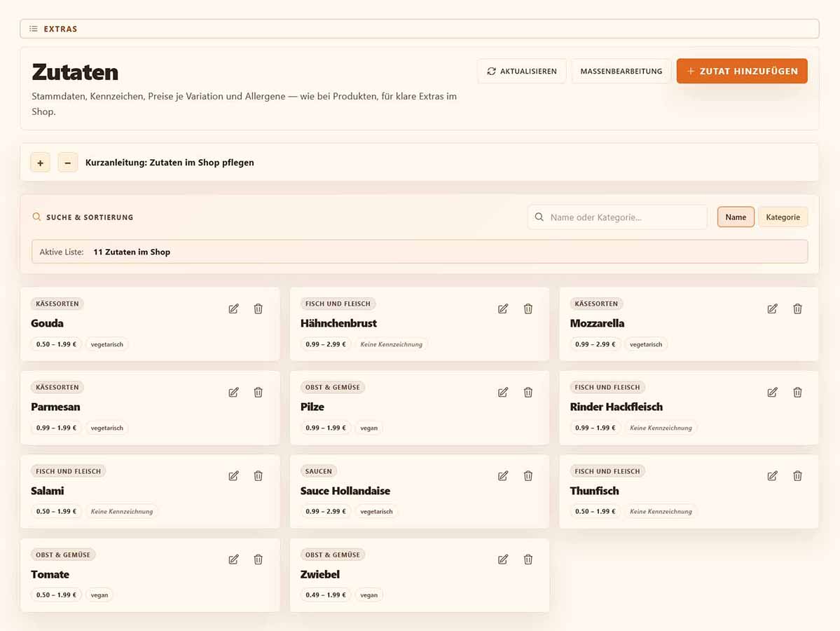Expand the Kurzanleitung with plus button

40,163
